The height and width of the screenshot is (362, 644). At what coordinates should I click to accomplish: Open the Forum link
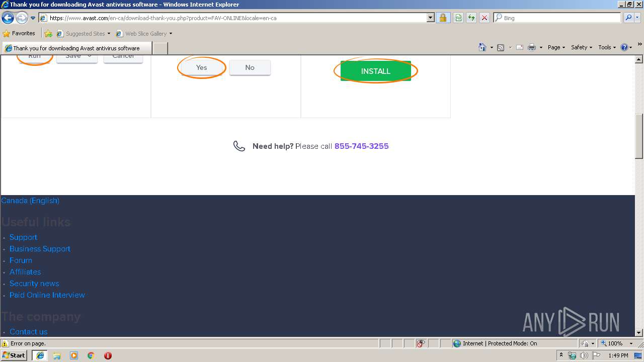tap(21, 260)
